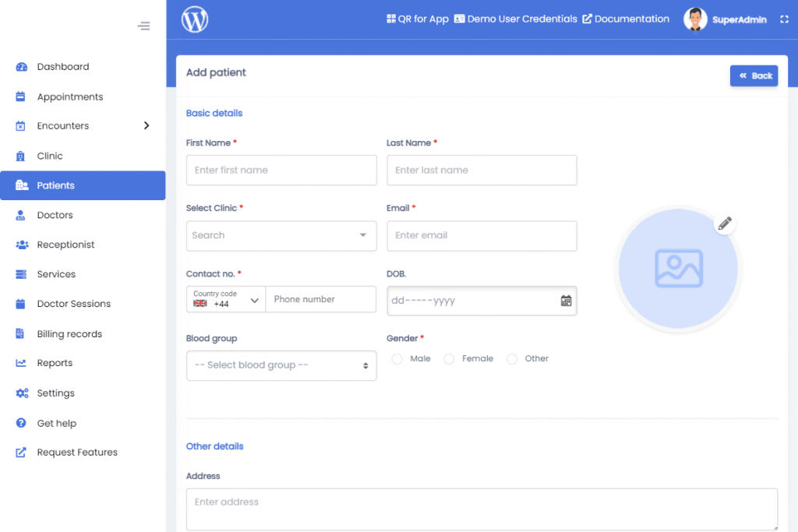Viewport: 798px width, 532px height.
Task: Click the Appointments calendar icon
Action: pos(20,97)
